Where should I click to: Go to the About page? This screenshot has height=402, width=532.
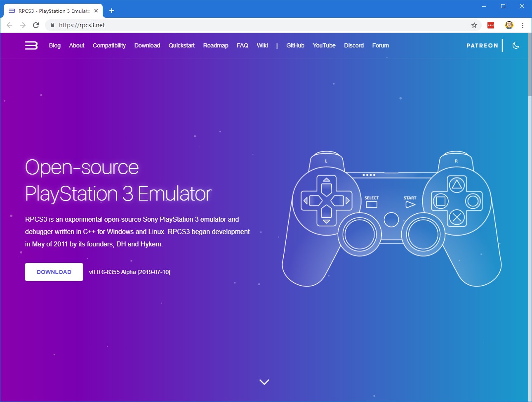(77, 45)
